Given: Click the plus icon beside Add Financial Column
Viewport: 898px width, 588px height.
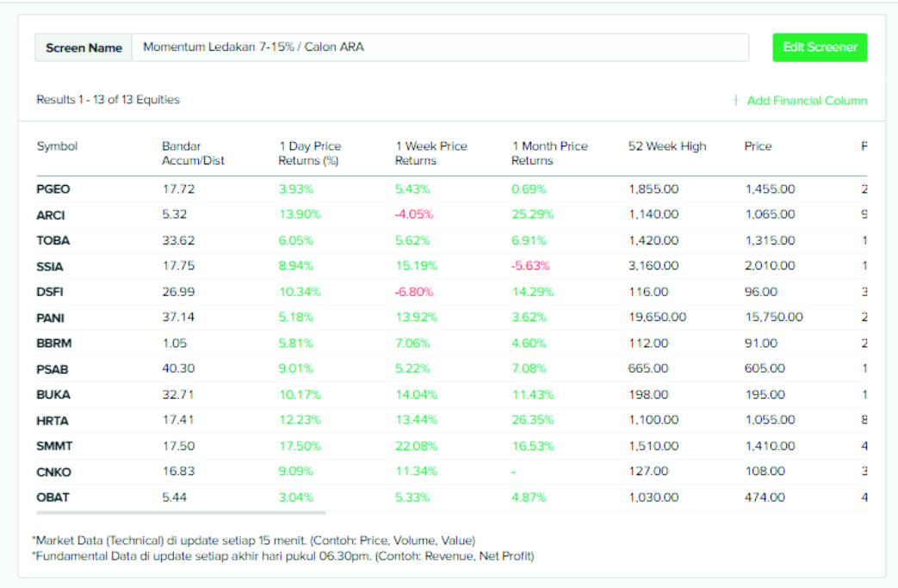Looking at the screenshot, I should tap(736, 101).
